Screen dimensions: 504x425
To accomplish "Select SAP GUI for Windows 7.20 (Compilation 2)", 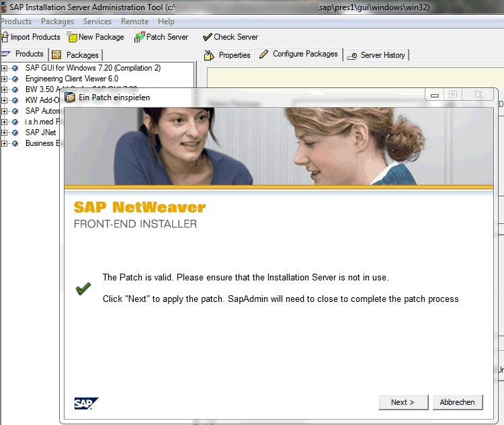I will click(x=93, y=68).
